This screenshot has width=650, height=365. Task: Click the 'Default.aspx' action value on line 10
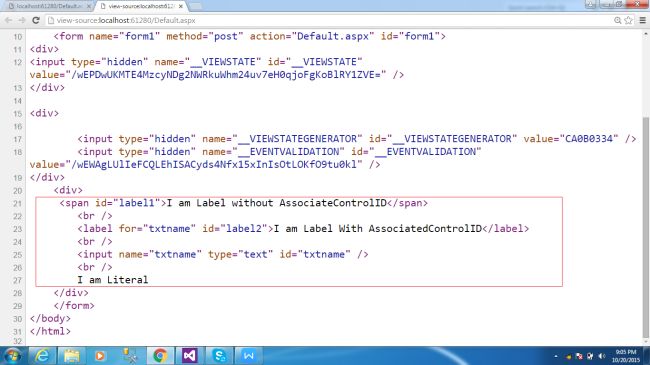click(x=333, y=36)
